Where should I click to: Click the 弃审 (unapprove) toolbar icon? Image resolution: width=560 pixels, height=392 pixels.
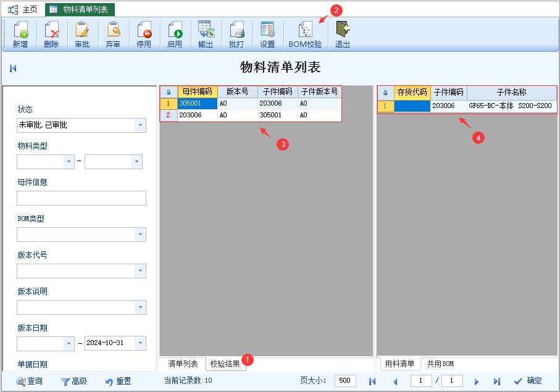point(113,35)
